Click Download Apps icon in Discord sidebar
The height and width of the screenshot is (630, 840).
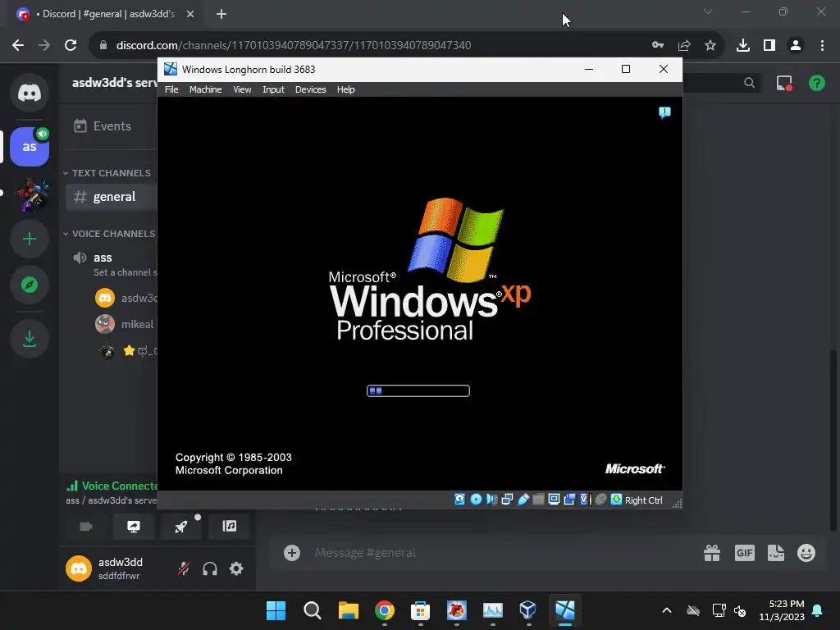pos(30,339)
